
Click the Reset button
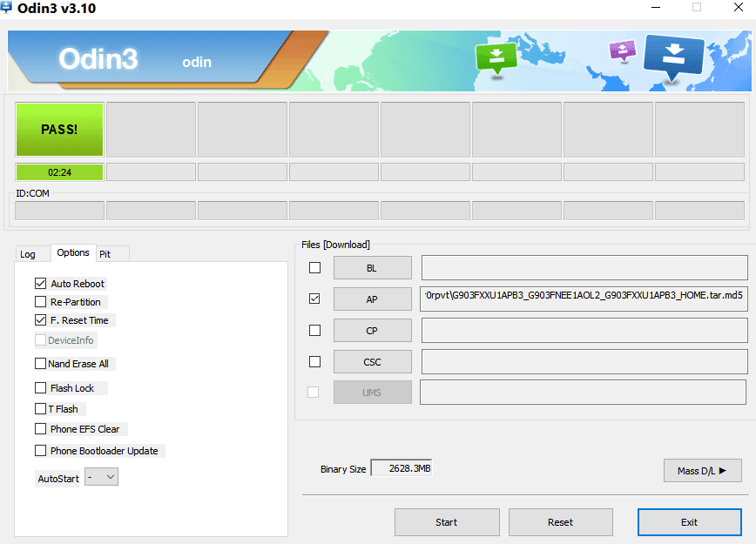561,522
